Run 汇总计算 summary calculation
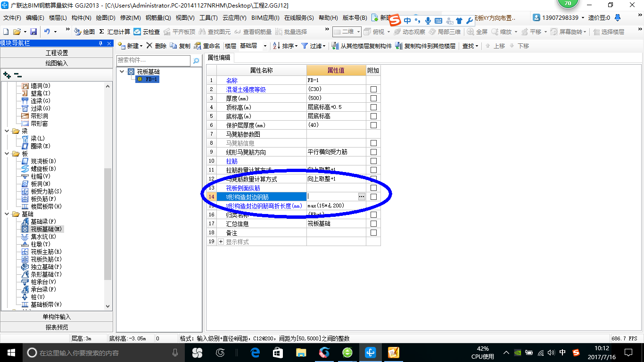644x362 pixels. click(115, 32)
